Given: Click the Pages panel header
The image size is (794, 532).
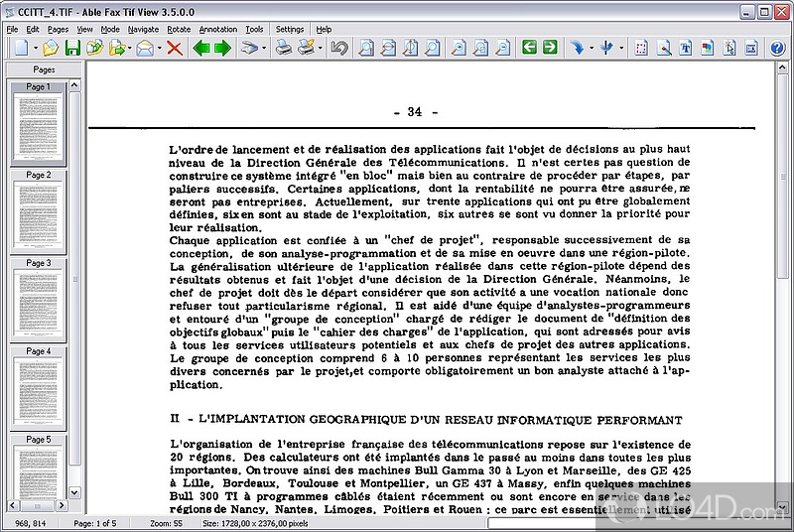Looking at the screenshot, I should [x=44, y=69].
